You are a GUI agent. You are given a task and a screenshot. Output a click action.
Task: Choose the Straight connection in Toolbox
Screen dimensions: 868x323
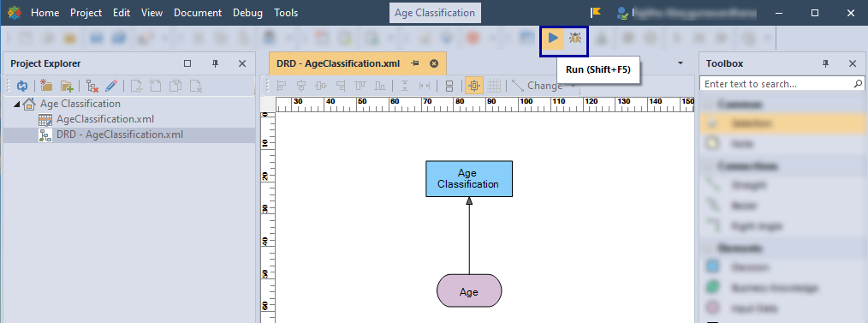click(782, 185)
